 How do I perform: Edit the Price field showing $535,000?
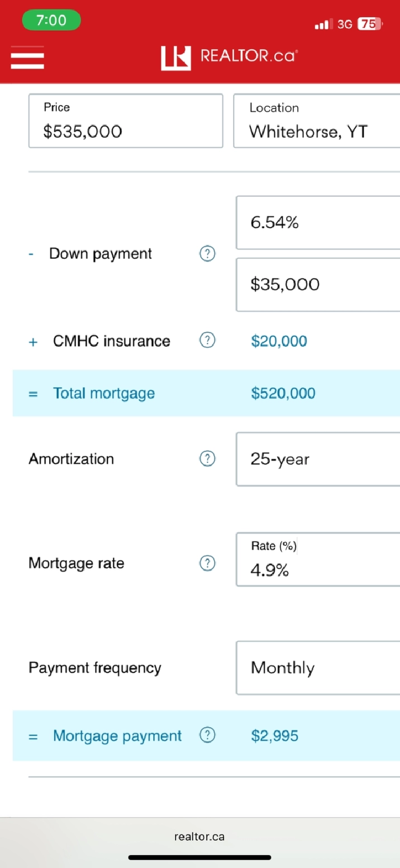[x=126, y=121]
